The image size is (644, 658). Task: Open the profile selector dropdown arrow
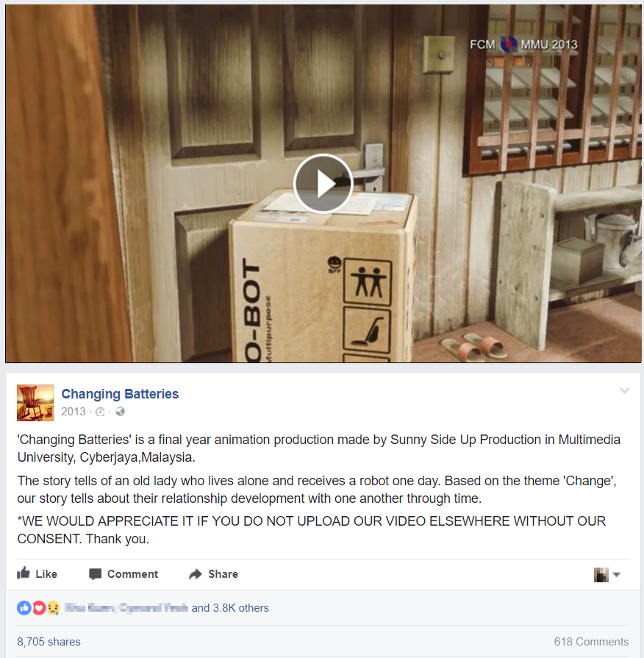[x=616, y=574]
